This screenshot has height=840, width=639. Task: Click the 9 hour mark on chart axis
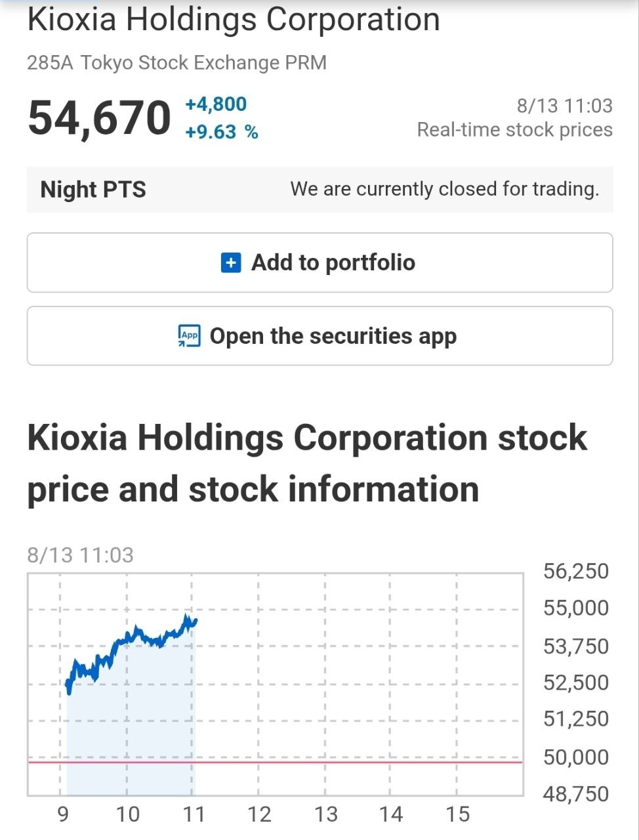62,814
